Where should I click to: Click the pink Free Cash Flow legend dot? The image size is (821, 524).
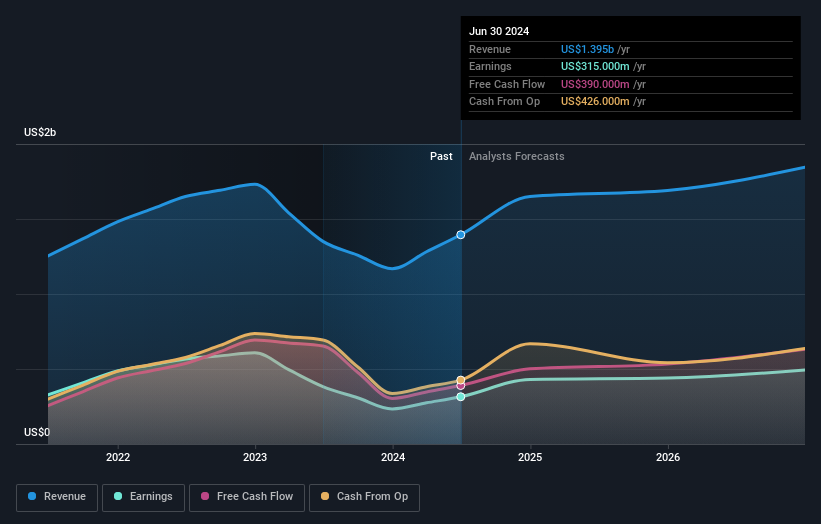[205, 496]
